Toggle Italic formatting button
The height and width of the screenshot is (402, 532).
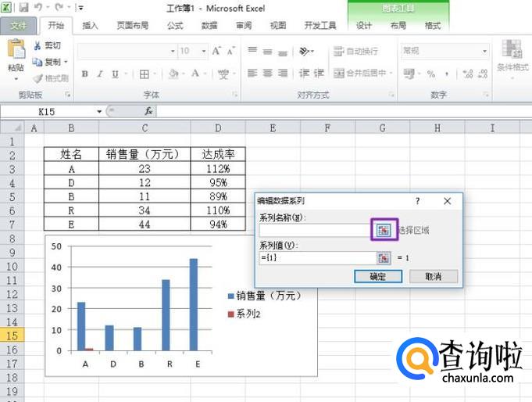pos(99,74)
